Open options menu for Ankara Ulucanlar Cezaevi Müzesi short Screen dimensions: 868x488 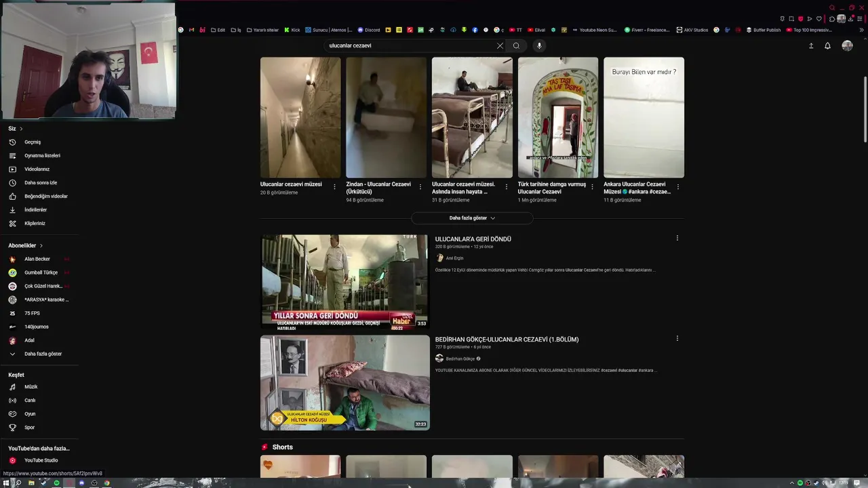tap(678, 187)
